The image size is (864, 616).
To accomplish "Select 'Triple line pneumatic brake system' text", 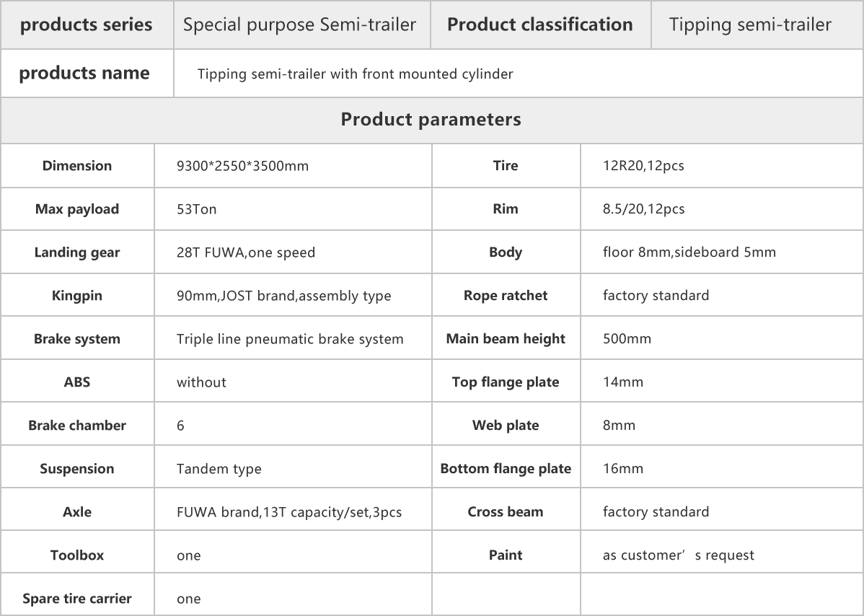I will [290, 339].
